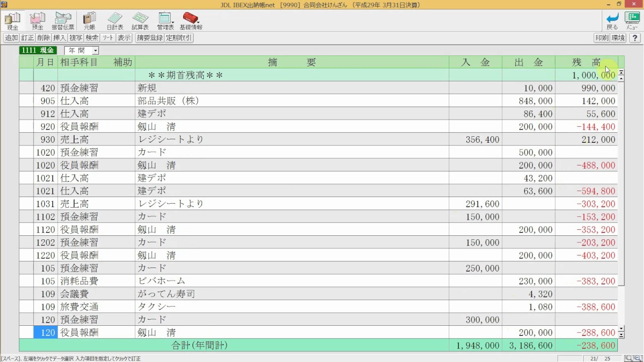Click the zoom out magnifier icon
The image size is (644, 362).
pos(637,358)
